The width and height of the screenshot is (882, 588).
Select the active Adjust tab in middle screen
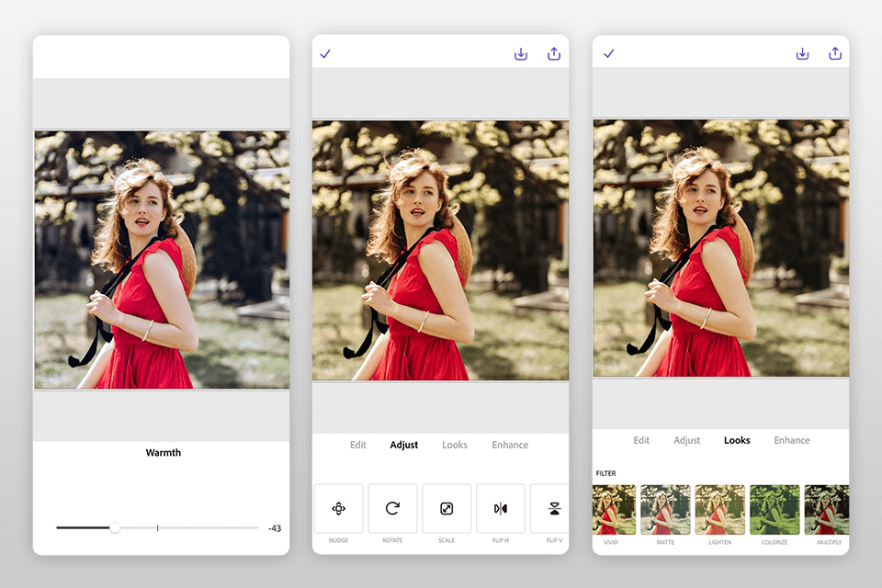[404, 445]
